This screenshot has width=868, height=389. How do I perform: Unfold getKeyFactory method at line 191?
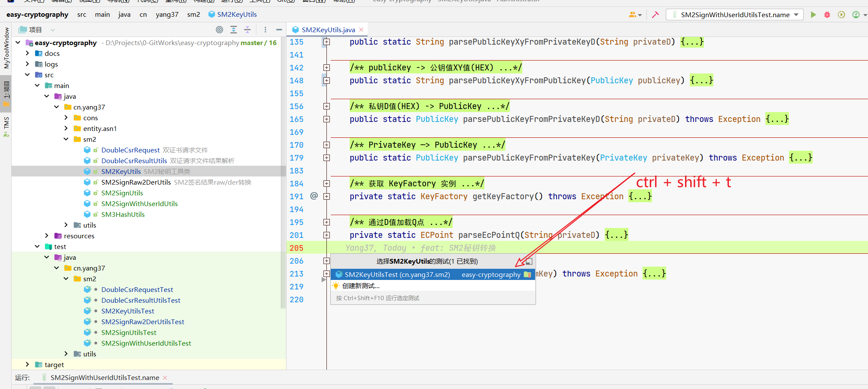point(327,197)
